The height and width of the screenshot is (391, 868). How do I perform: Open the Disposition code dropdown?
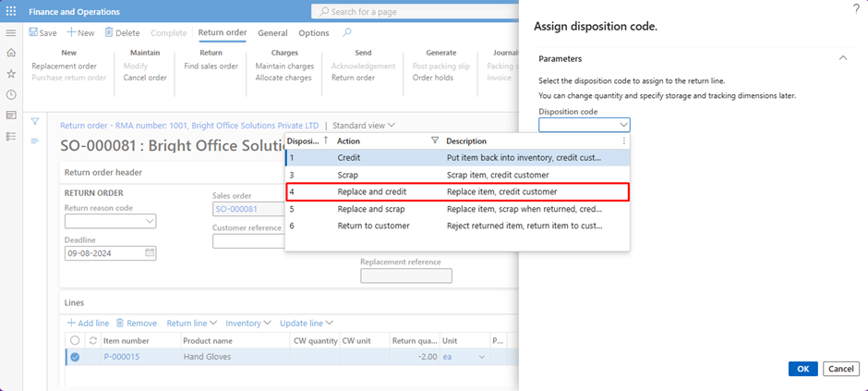pos(623,125)
